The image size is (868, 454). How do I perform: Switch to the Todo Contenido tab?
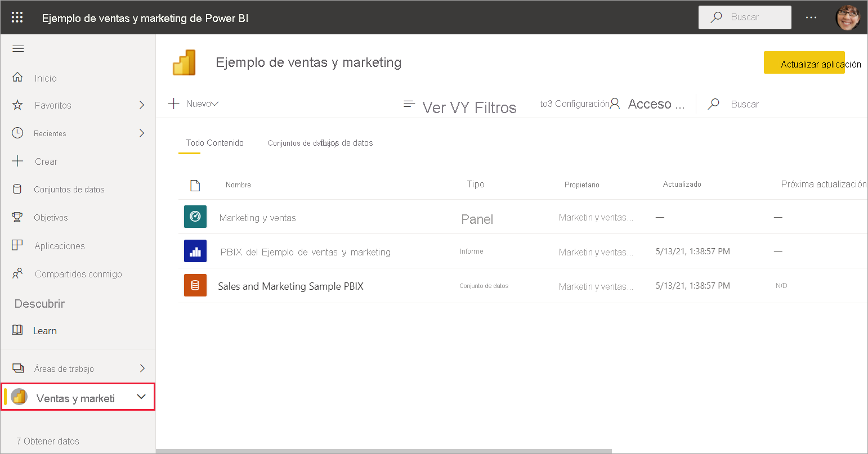coord(214,143)
